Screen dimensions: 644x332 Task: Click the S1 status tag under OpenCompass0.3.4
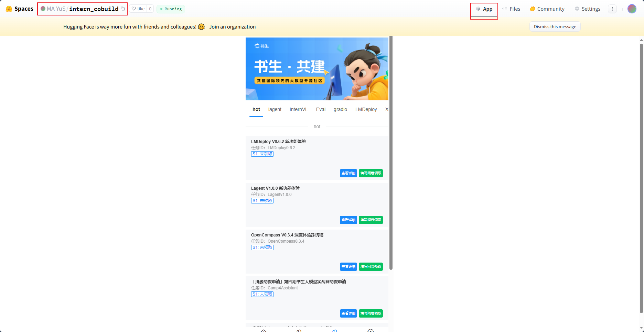pyautogui.click(x=262, y=247)
